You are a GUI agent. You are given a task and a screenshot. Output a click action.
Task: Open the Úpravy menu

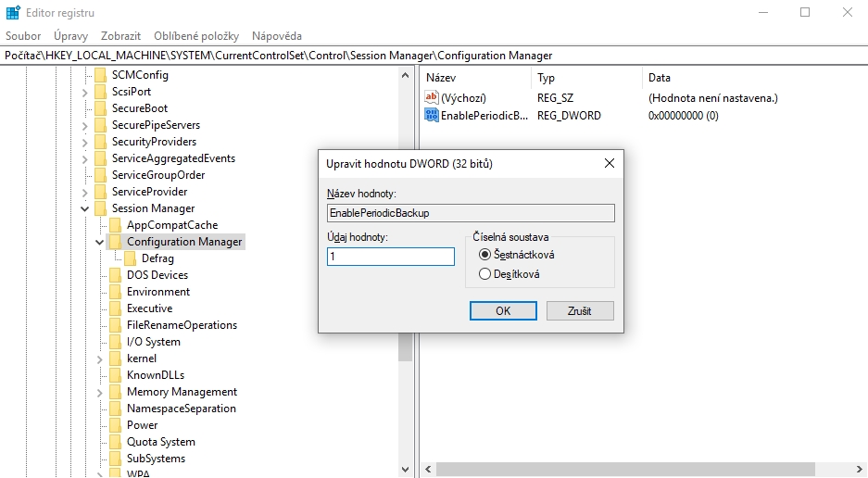coord(70,36)
